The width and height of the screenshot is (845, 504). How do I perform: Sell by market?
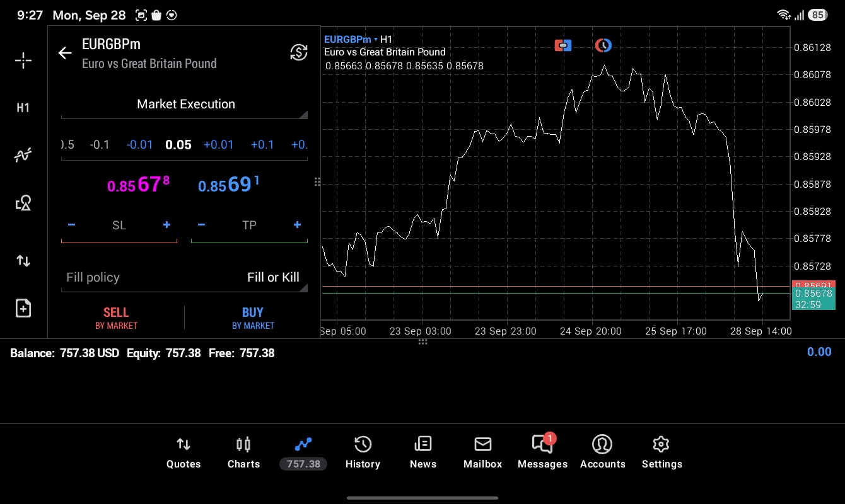pos(116,318)
